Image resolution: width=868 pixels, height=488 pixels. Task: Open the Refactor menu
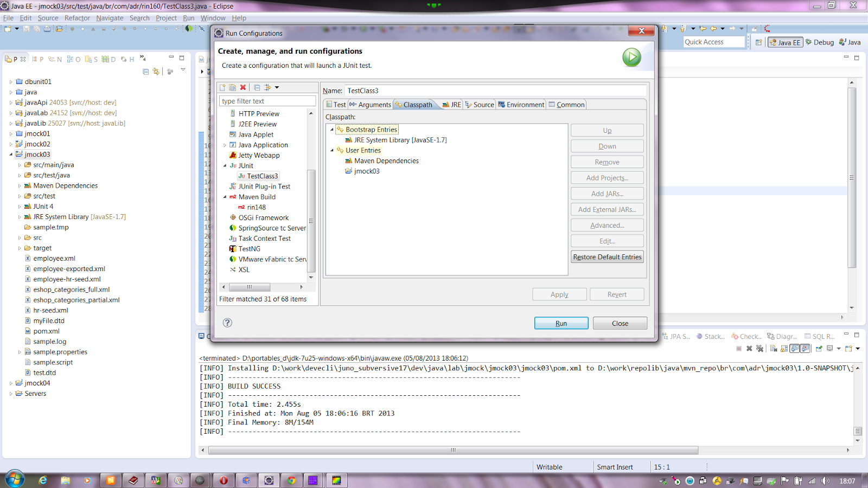coord(77,18)
